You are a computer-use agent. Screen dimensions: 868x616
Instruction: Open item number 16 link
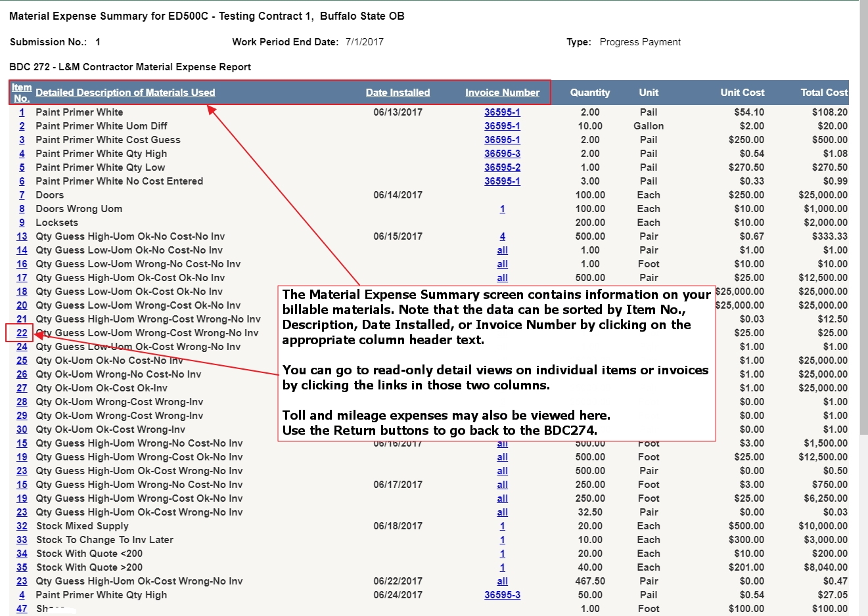[22, 264]
